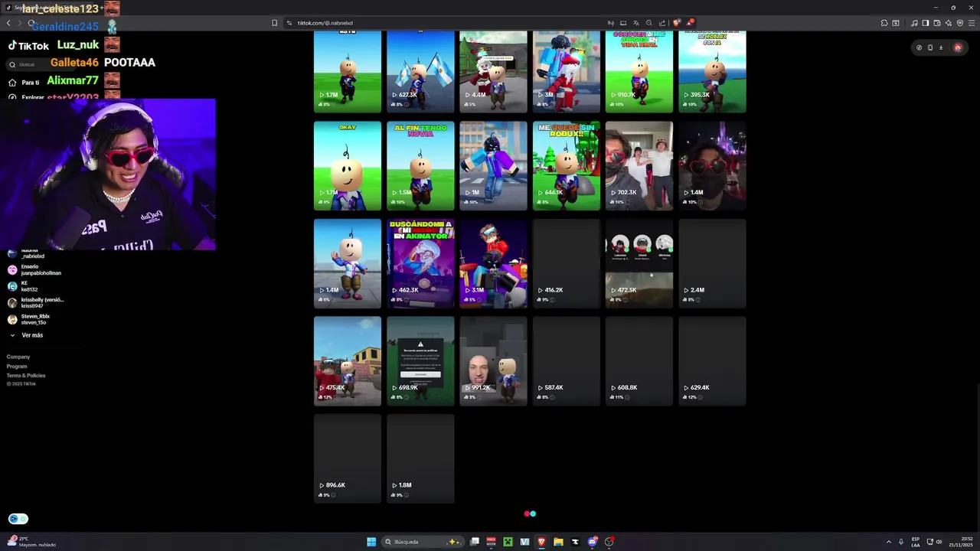Viewport: 980px width, 551px height.
Task: Open the video with 4.4M views
Action: 494,71
